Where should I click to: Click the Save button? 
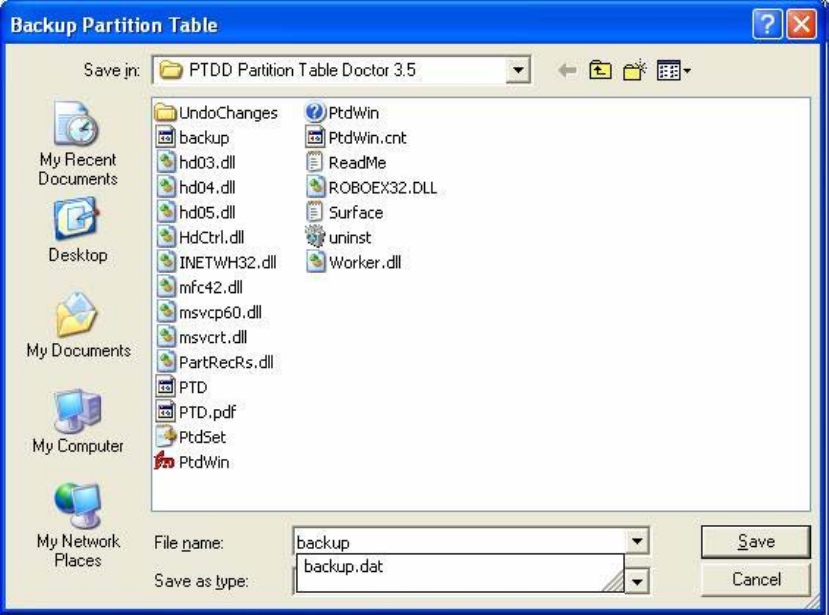(756, 541)
